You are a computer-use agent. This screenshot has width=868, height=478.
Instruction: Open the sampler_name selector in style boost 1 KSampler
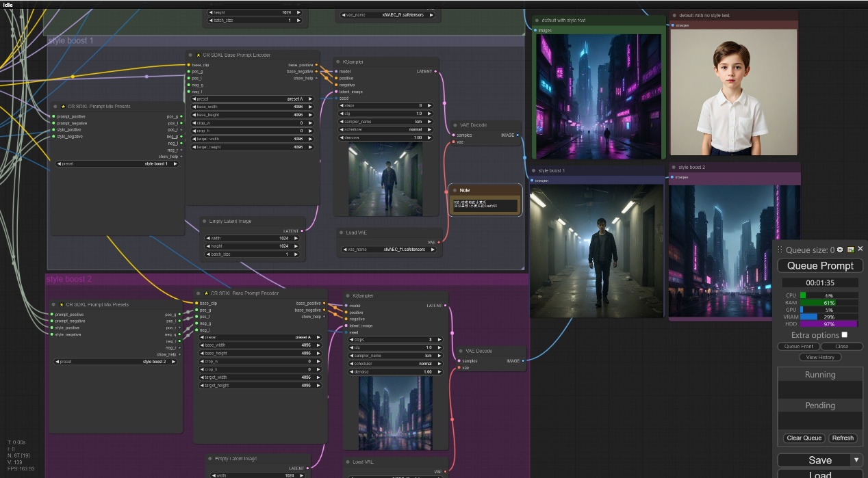pyautogui.click(x=386, y=121)
